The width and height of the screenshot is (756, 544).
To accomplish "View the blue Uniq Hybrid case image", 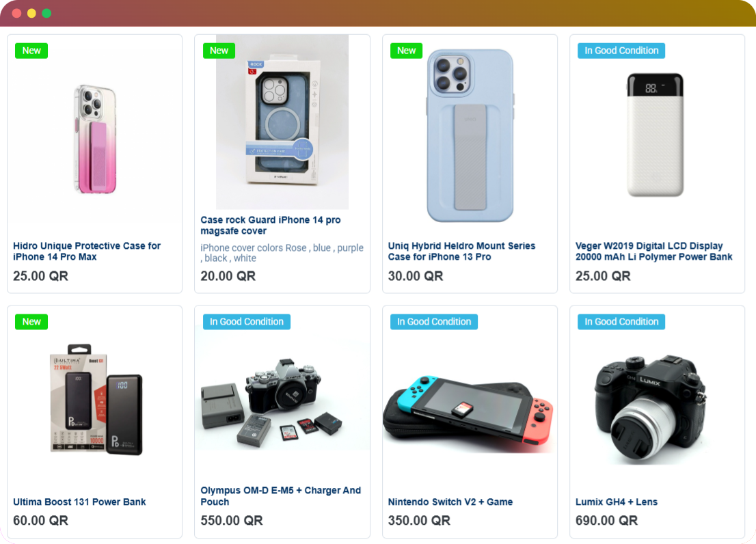I will (x=470, y=135).
